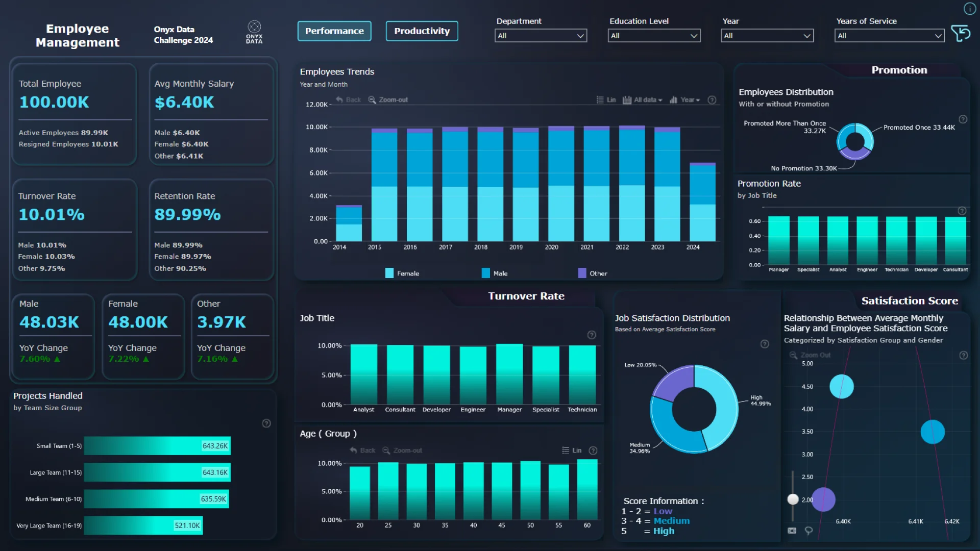Open the Education Level dropdown
This screenshot has height=551, width=980.
tap(654, 36)
